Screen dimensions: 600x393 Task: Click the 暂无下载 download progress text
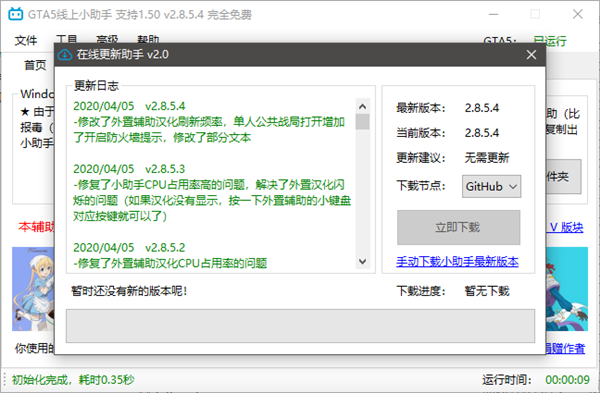pos(487,291)
